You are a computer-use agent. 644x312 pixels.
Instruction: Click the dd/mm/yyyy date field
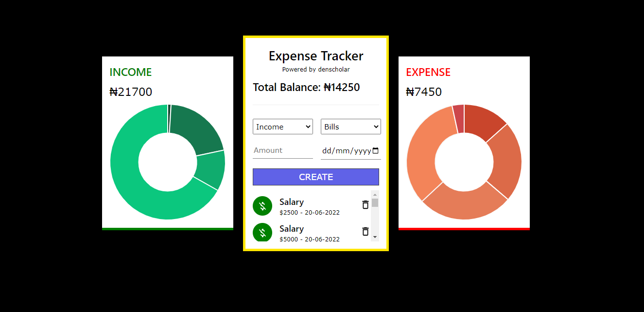click(345, 150)
